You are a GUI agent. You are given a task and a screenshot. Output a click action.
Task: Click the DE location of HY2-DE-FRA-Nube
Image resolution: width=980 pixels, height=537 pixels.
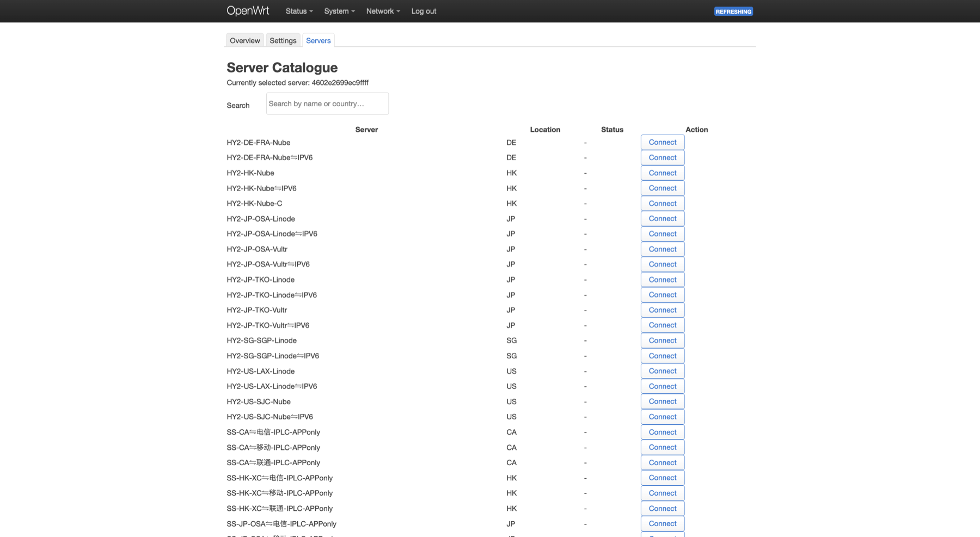tap(511, 143)
